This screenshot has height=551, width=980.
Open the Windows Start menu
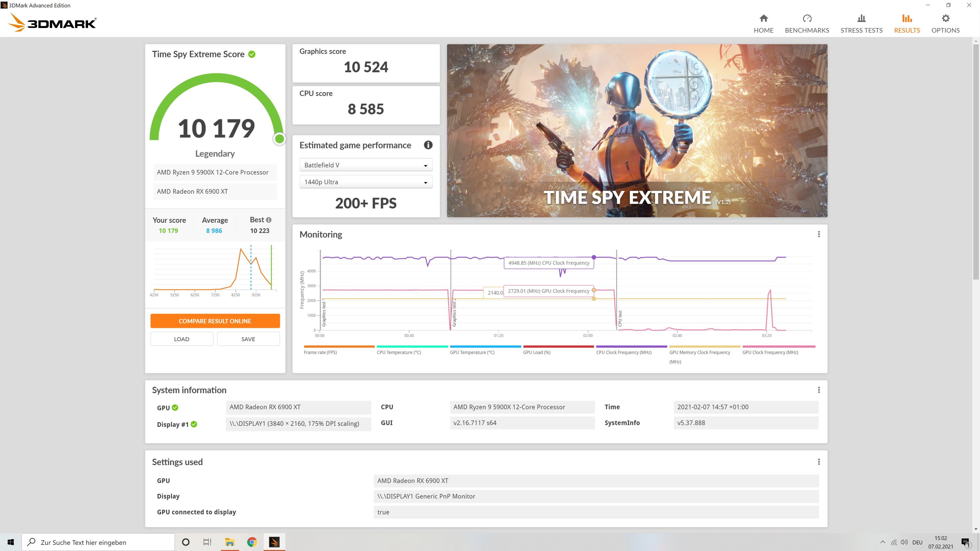(11, 542)
